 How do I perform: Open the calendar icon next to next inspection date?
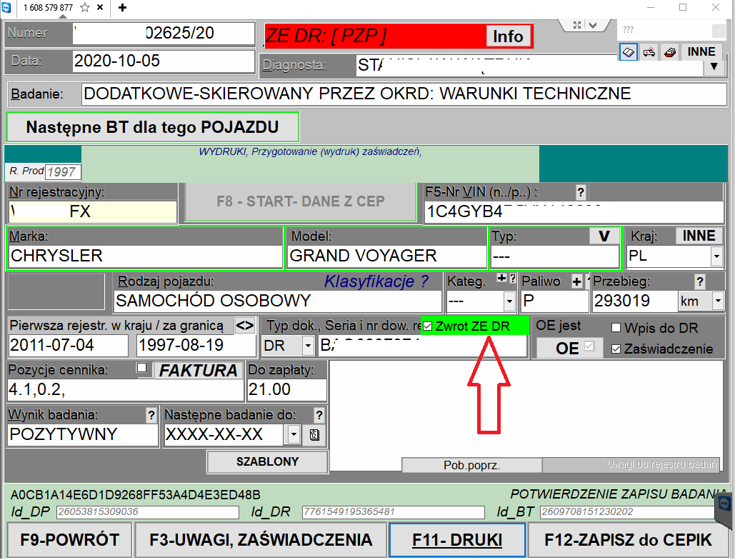314,434
